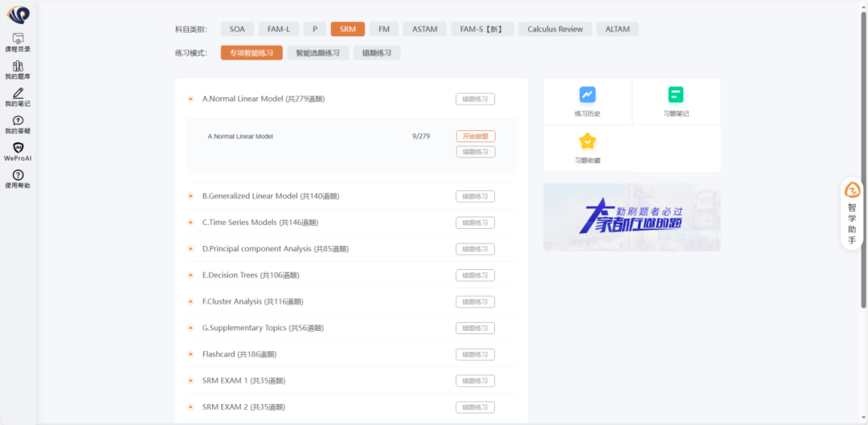Switch to FM subject tab
The height and width of the screenshot is (425, 868).
(384, 29)
